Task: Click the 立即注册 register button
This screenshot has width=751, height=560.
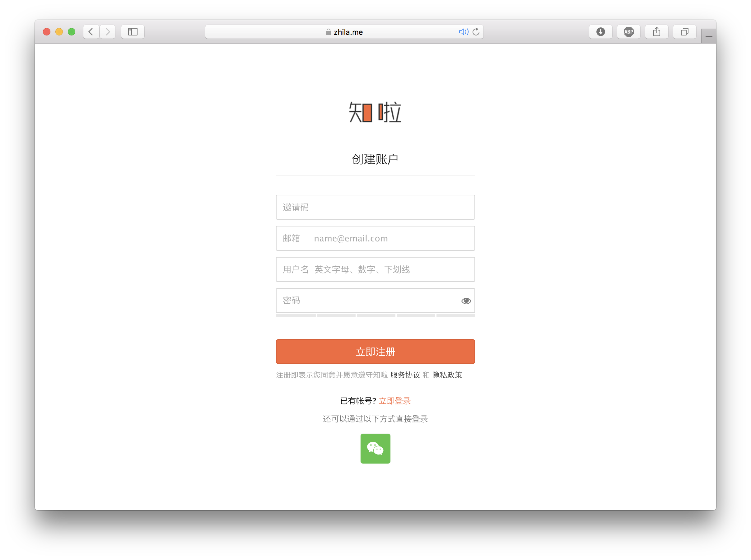Action: click(375, 352)
